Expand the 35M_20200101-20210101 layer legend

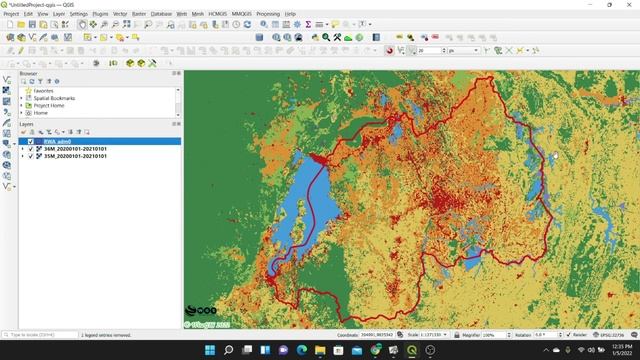(x=22, y=156)
